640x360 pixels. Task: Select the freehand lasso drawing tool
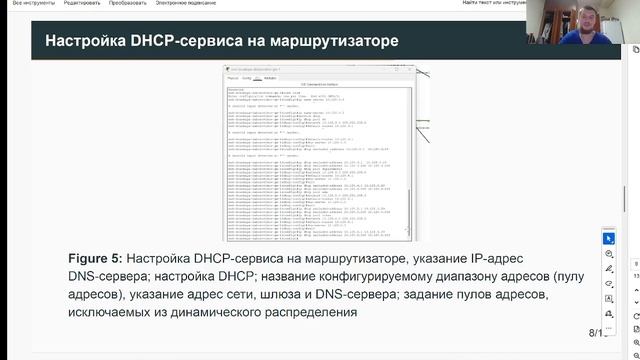pyautogui.click(x=609, y=283)
